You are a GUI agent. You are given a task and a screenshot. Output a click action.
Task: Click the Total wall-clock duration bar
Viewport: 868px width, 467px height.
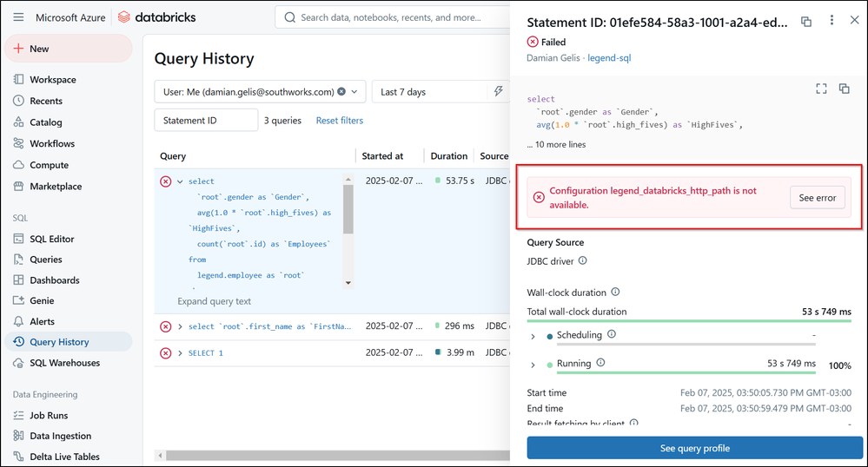pos(689,321)
